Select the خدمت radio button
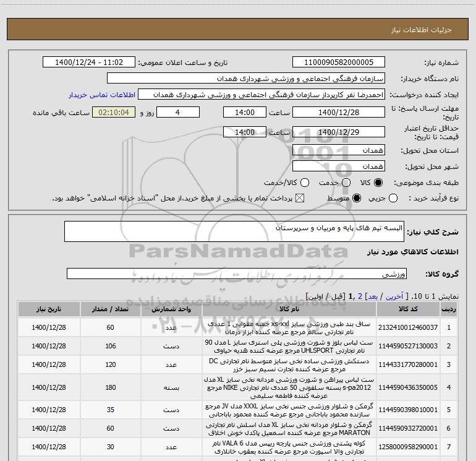 pyautogui.click(x=346, y=183)
